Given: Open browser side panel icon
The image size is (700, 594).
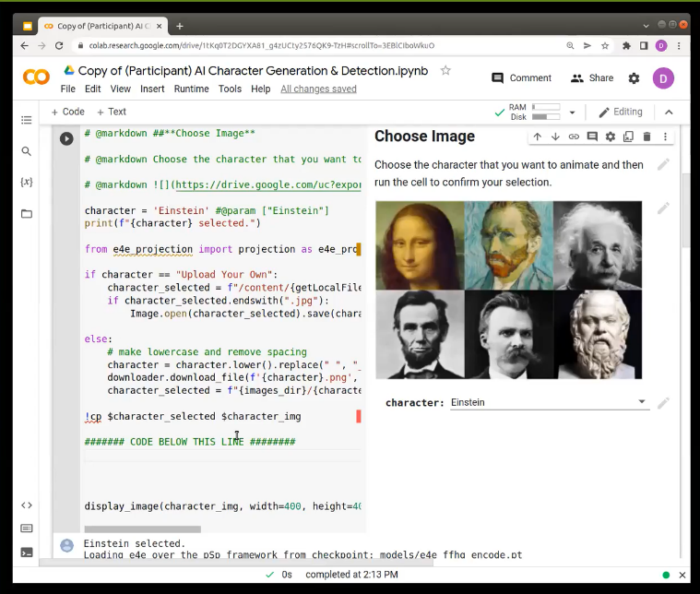Looking at the screenshot, I should click(x=644, y=45).
